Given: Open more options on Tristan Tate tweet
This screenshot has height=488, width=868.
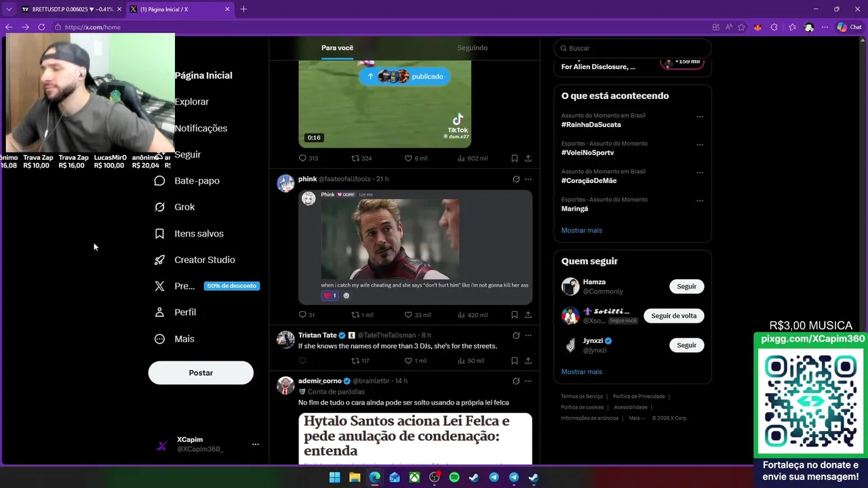Looking at the screenshot, I should [528, 335].
